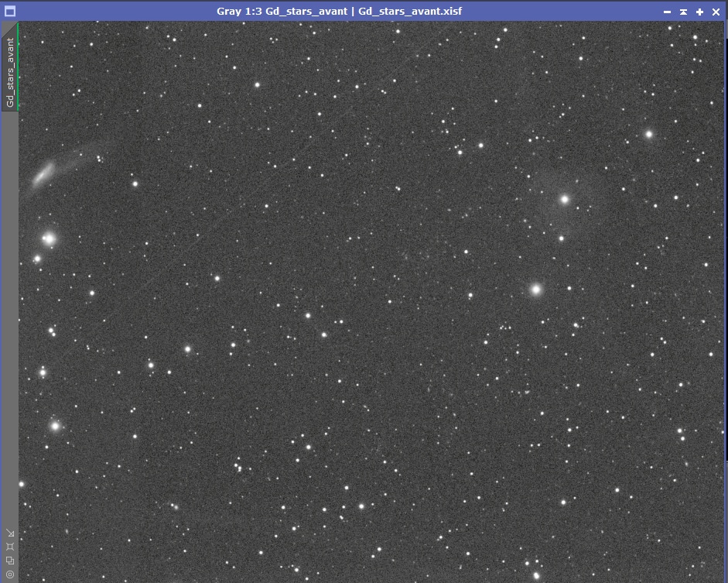The width and height of the screenshot is (728, 583).
Task: Click the bright star in the lower left region
Action: (x=56, y=425)
